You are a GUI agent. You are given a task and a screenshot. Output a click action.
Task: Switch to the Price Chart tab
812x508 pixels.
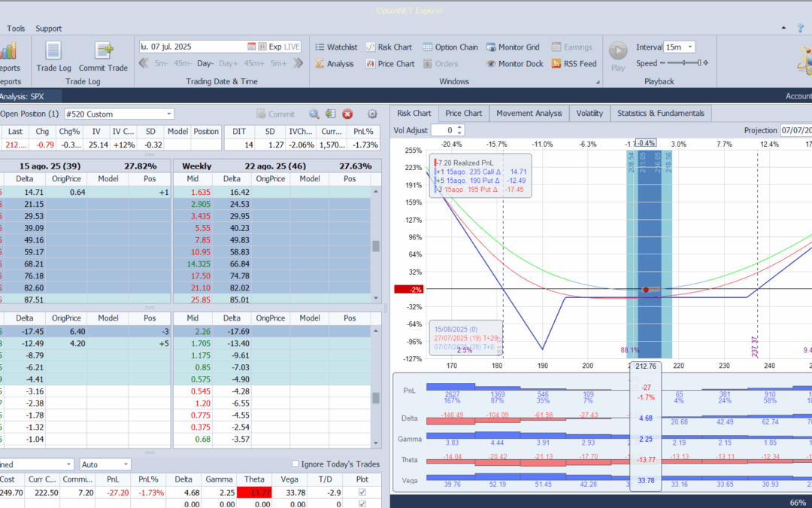coord(463,113)
